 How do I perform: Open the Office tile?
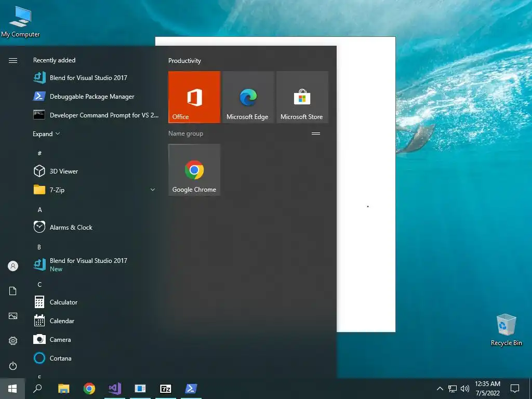pyautogui.click(x=194, y=97)
